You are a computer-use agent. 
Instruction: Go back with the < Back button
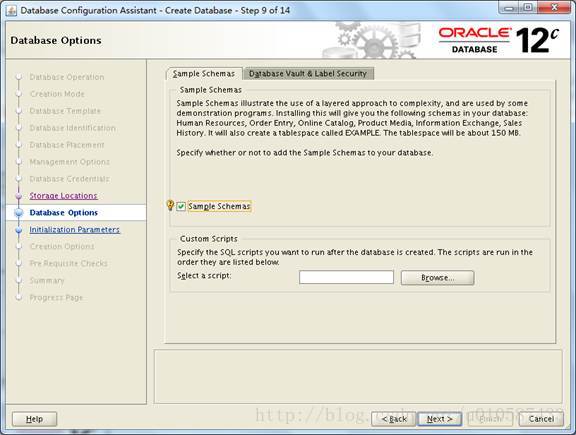pos(394,419)
